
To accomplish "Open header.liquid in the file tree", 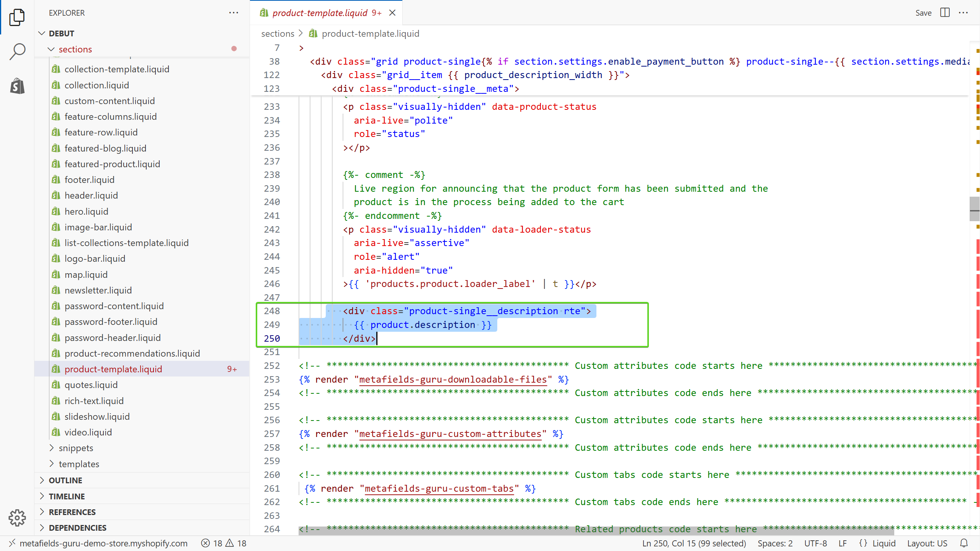I will tap(91, 196).
